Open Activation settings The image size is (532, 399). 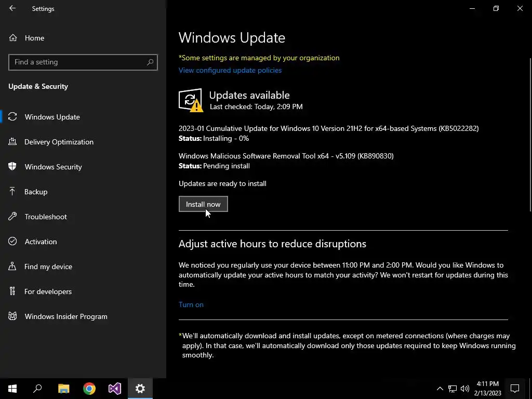click(83, 242)
